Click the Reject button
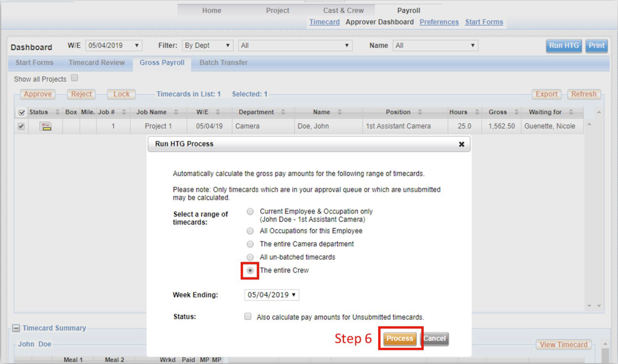 [81, 94]
